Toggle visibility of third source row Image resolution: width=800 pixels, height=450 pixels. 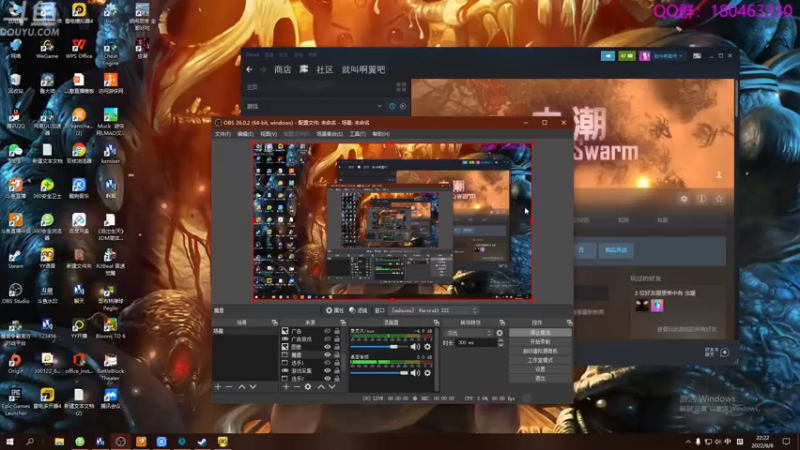pyautogui.click(x=328, y=347)
